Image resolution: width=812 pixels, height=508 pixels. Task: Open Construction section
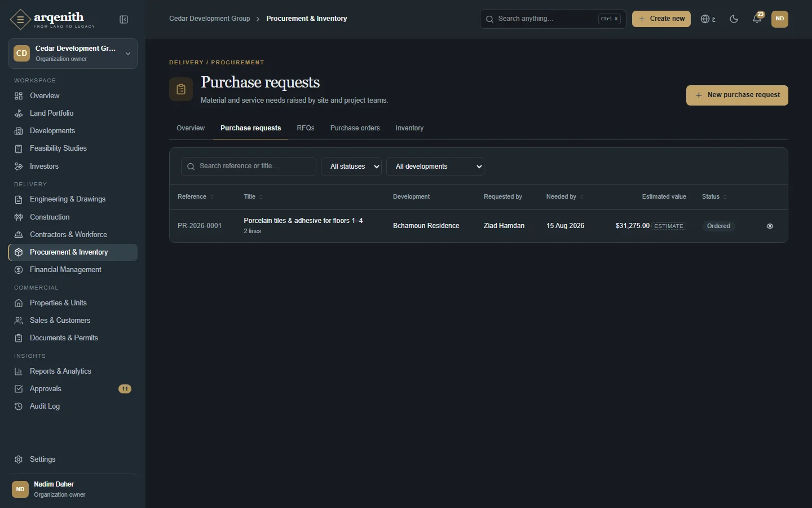point(73,217)
